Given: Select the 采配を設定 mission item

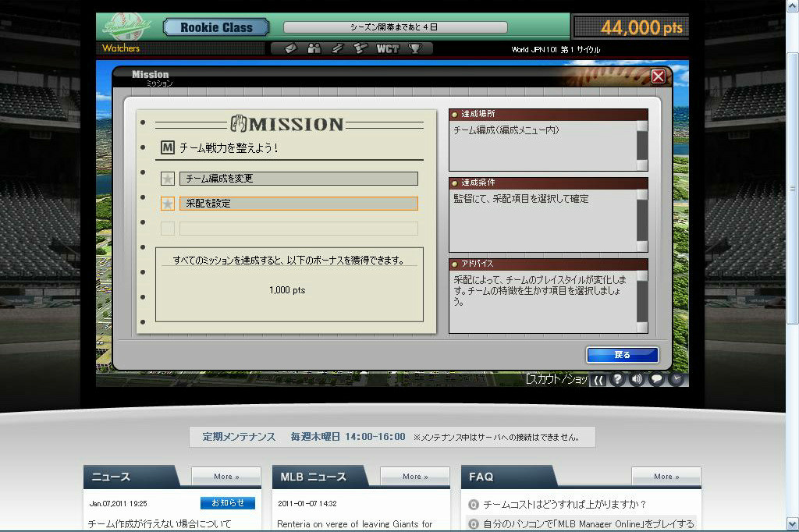Looking at the screenshot, I should tap(298, 204).
